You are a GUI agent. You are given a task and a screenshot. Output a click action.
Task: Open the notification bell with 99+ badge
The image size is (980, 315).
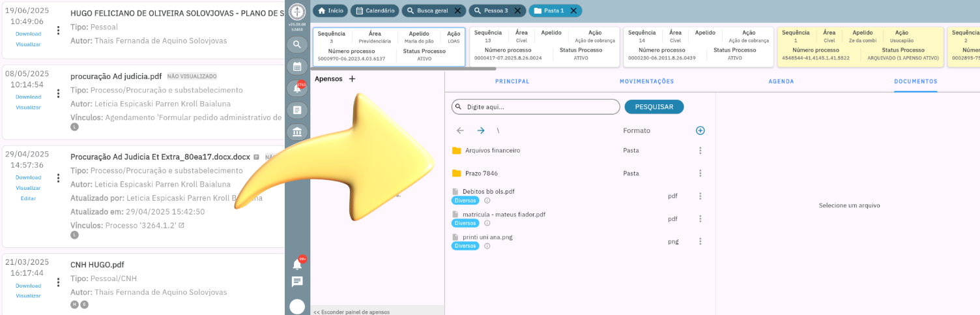pyautogui.click(x=298, y=264)
